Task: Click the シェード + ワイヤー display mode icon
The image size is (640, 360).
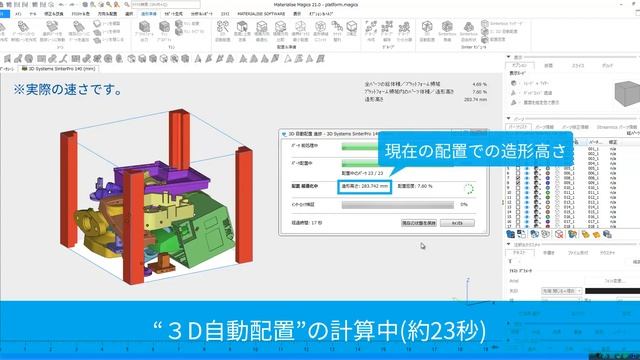Action: pyautogui.click(x=513, y=83)
